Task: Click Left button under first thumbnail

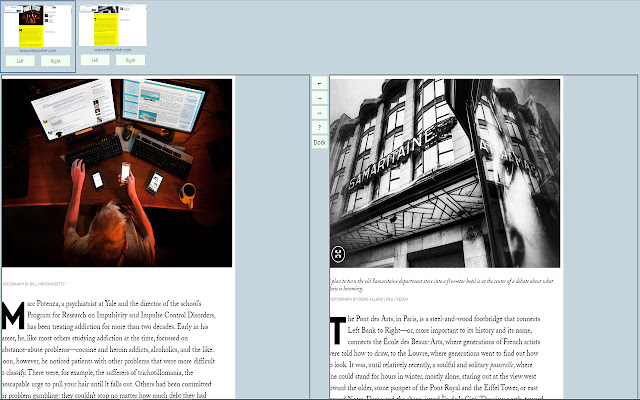Action: [20, 61]
